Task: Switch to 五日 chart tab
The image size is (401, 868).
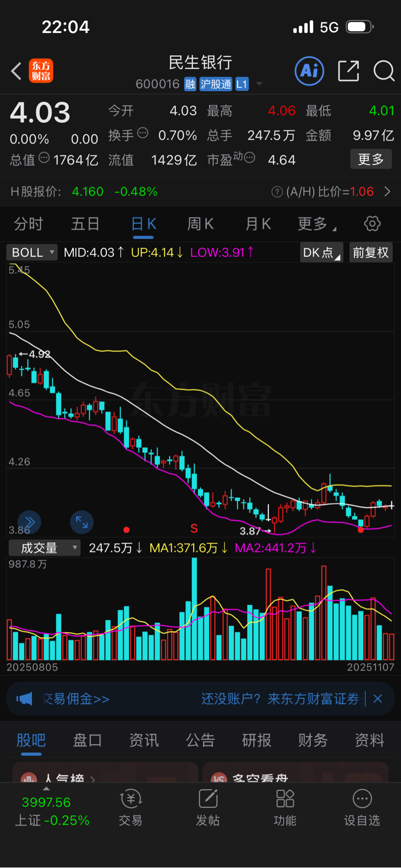Action: point(86,224)
